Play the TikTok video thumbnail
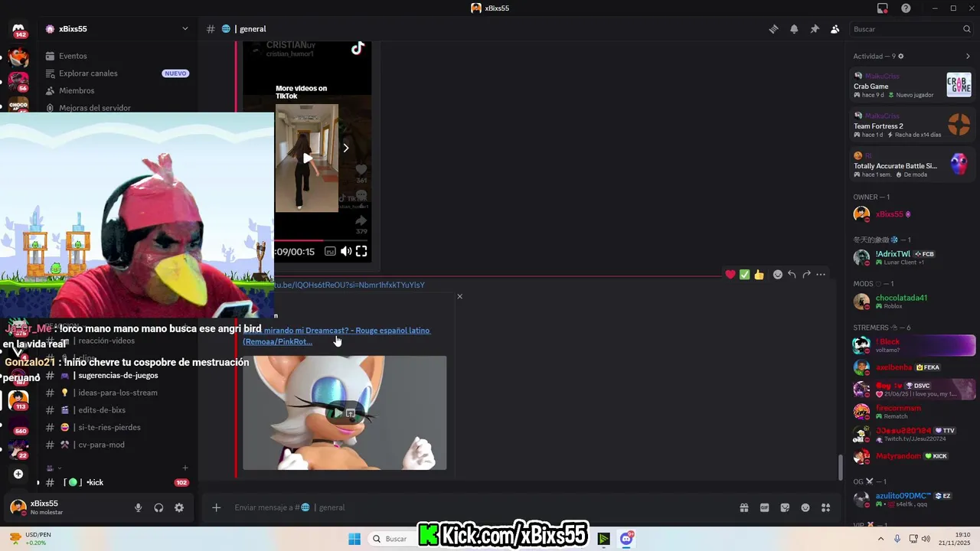 point(307,158)
